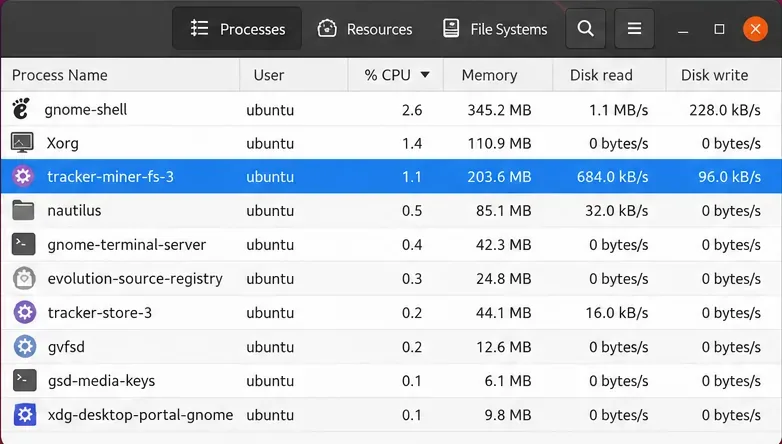Click the Xorg monitor icon
Image resolution: width=782 pixels, height=444 pixels.
[22, 143]
